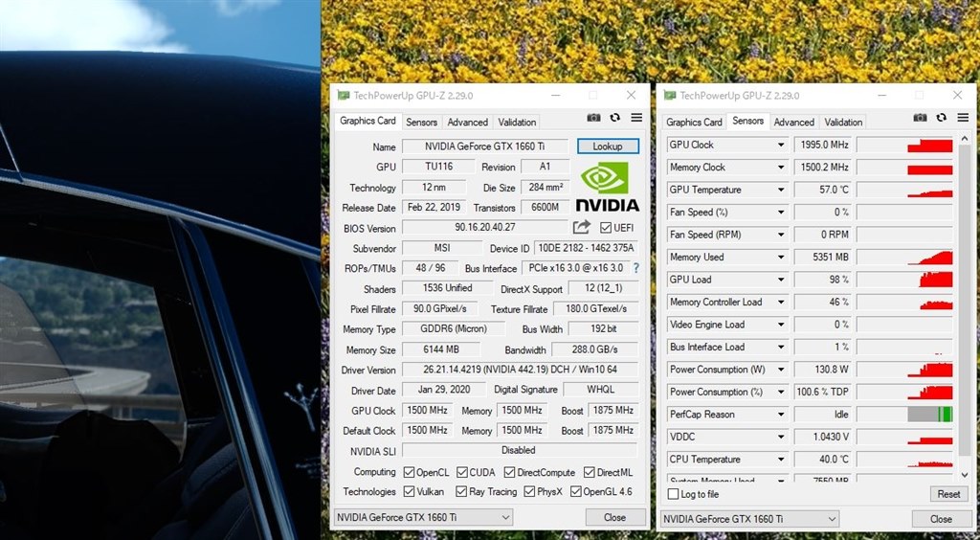The image size is (980, 540).
Task: Toggle the DirectML checkbox
Action: (590, 472)
